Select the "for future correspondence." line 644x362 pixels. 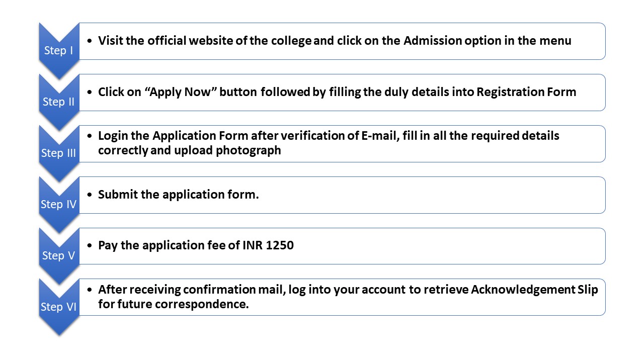(x=174, y=304)
